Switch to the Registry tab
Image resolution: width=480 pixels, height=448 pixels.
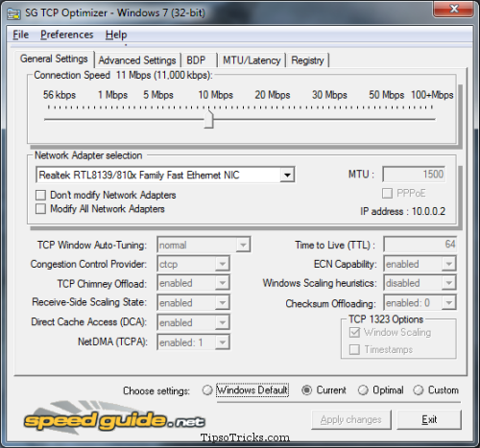(308, 60)
